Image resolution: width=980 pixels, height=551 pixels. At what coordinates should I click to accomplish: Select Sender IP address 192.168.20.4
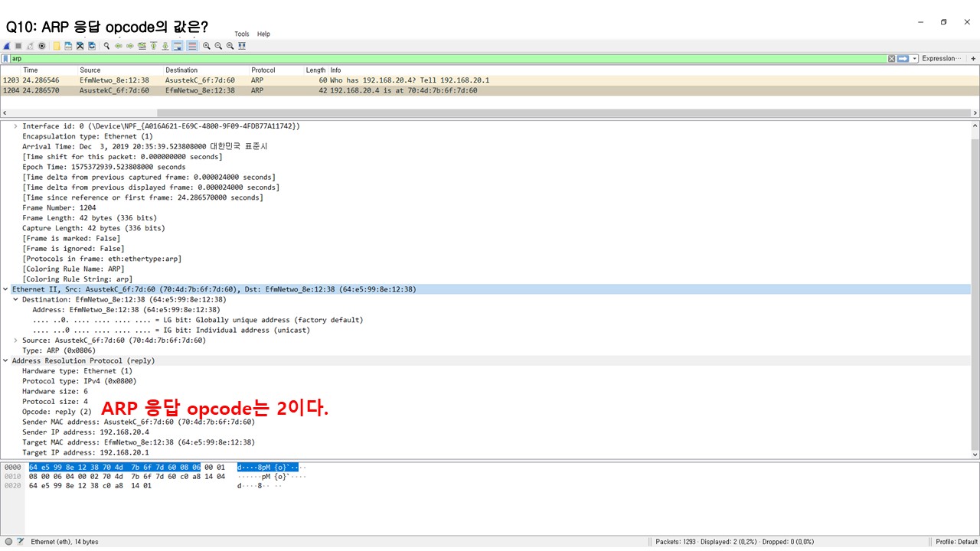tap(86, 432)
